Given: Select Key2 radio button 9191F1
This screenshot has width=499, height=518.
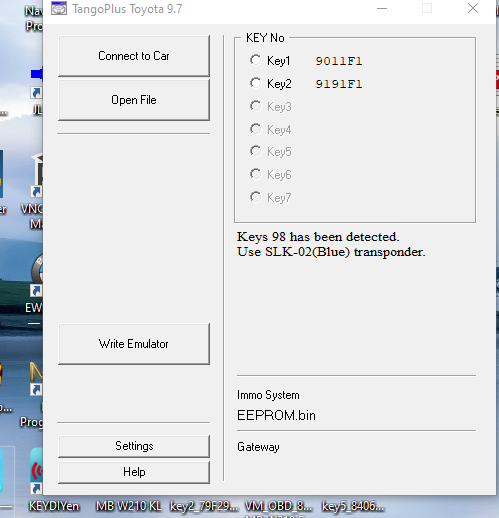Looking at the screenshot, I should click(x=256, y=83).
